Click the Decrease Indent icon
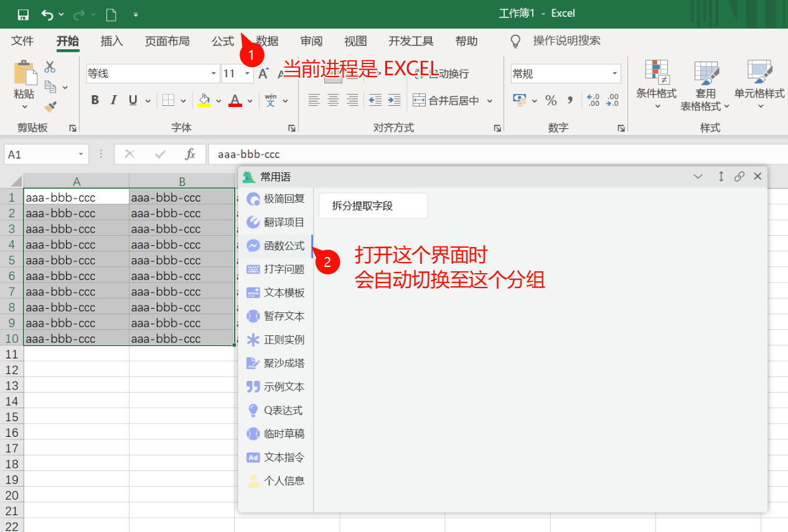Viewport: 788px width, 532px height. click(x=375, y=100)
